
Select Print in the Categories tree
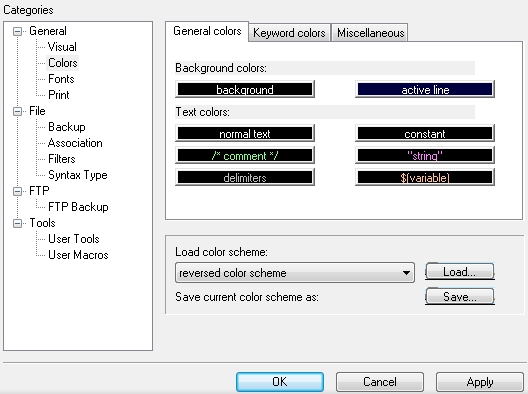[x=59, y=95]
